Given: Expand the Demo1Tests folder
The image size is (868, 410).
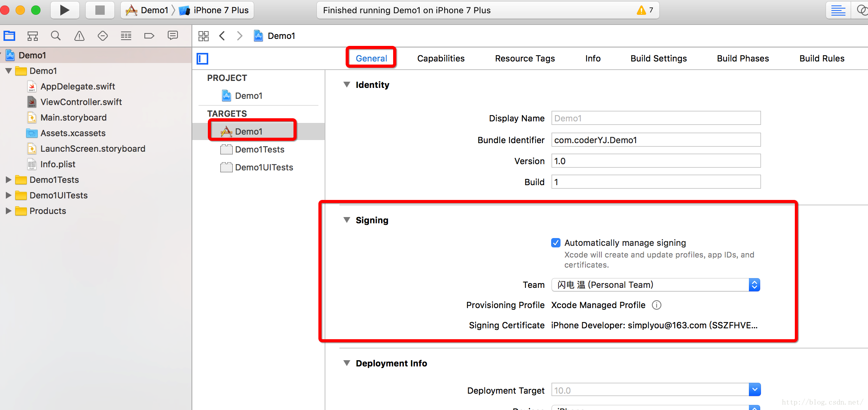Looking at the screenshot, I should 8,180.
